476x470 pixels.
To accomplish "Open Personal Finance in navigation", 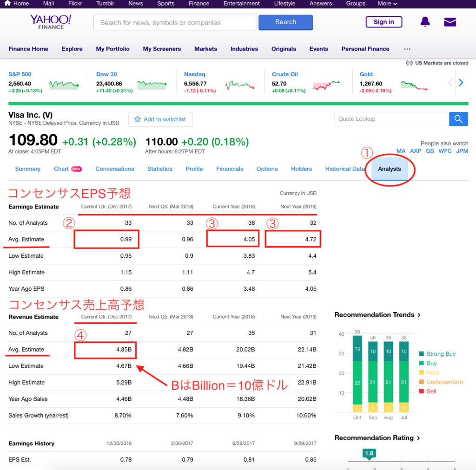I will pos(365,49).
